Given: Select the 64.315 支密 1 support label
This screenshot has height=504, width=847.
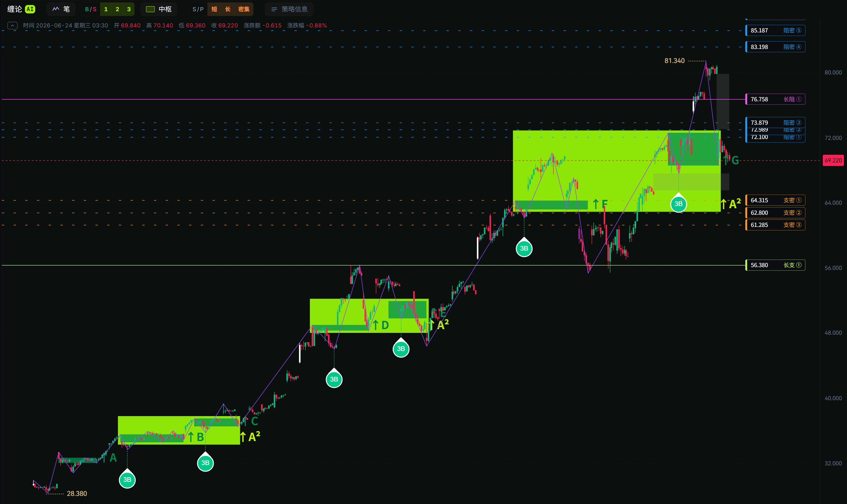Looking at the screenshot, I should [x=775, y=200].
